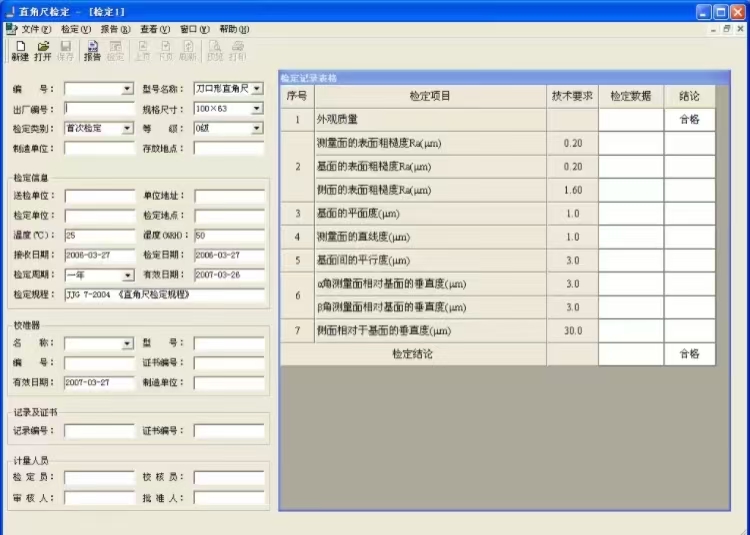Click the 刷新 (refresh) toolbar icon

[188, 51]
